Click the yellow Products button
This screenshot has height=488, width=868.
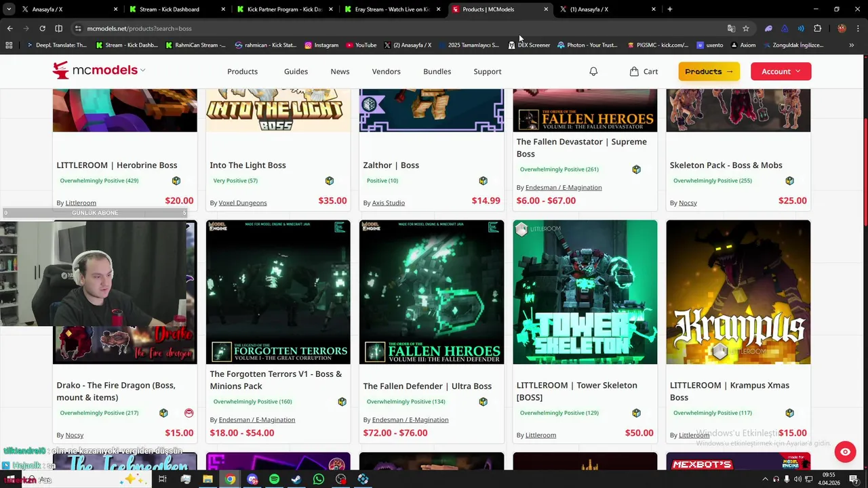(x=709, y=71)
